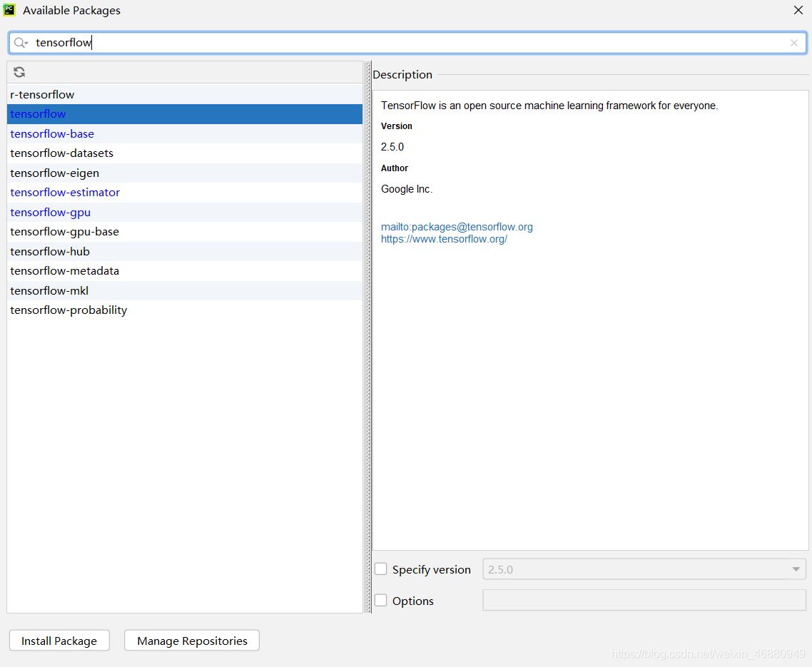The width and height of the screenshot is (812, 667).
Task: Click the Install Package button
Action: click(59, 641)
